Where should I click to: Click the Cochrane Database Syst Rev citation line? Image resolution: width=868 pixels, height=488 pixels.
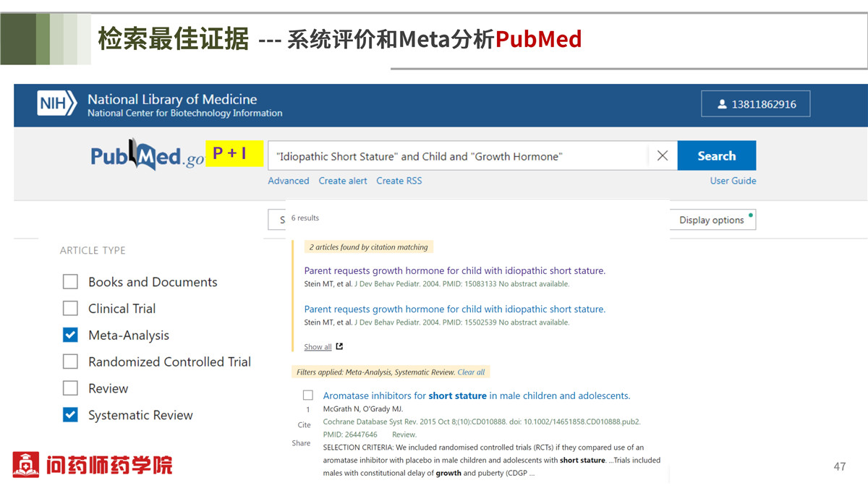[482, 421]
